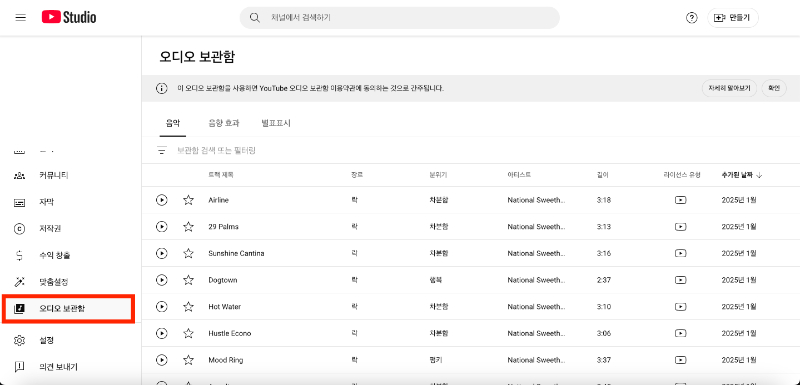
Task: Play the Mood Ring track
Action: tap(162, 360)
